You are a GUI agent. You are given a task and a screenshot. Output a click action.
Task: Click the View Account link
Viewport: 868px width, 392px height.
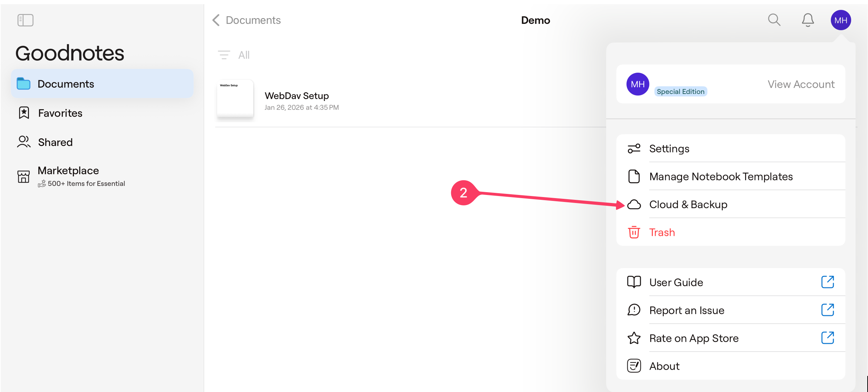[801, 84]
